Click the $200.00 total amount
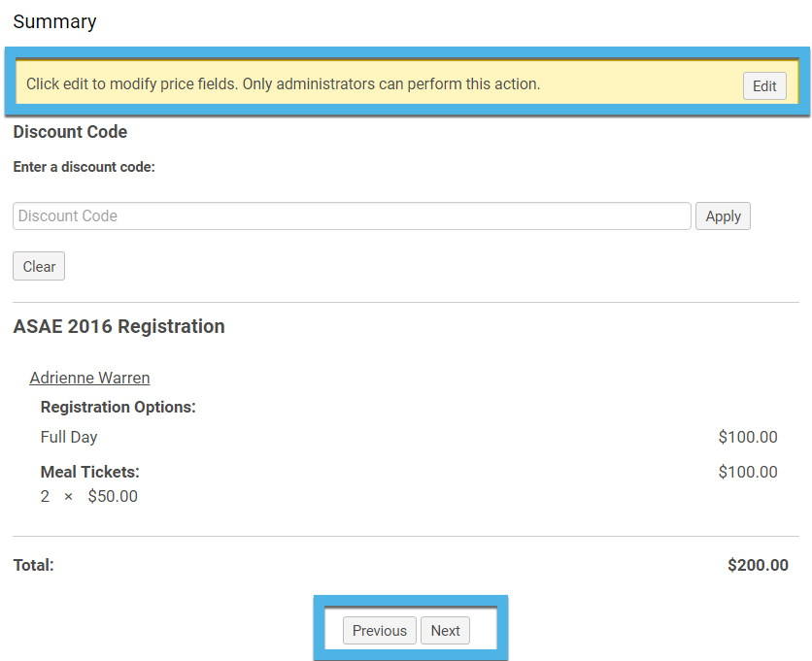The height and width of the screenshot is (661, 812). 759,565
